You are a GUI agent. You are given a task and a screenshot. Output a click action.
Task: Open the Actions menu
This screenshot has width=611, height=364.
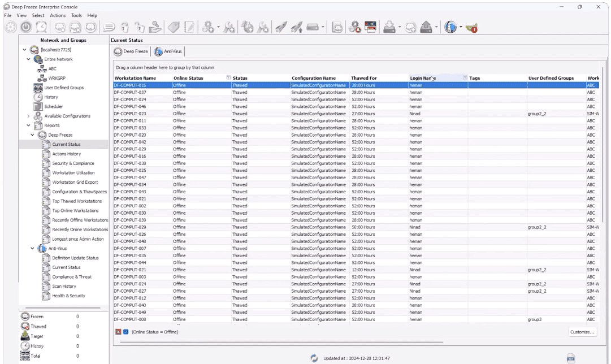pyautogui.click(x=57, y=15)
